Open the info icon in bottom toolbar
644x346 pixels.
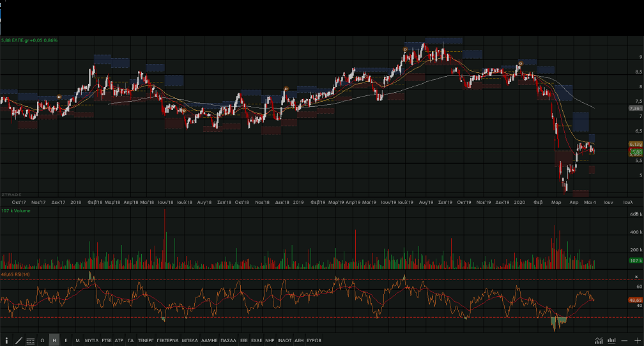coord(7,340)
